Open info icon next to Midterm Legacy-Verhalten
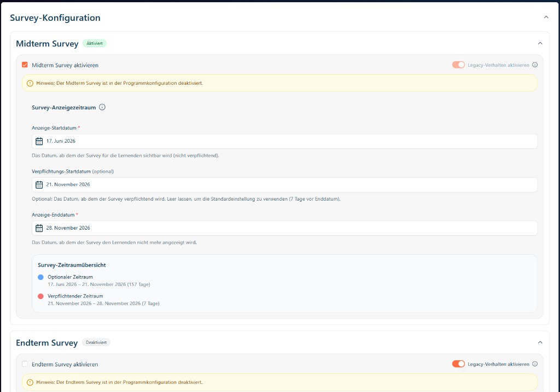560x392 pixels. (x=535, y=65)
